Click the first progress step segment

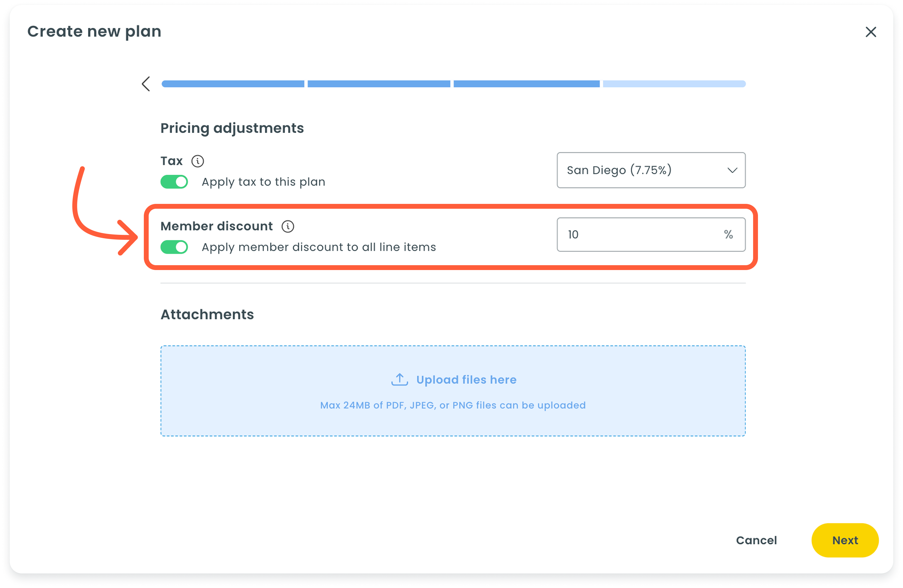[233, 84]
